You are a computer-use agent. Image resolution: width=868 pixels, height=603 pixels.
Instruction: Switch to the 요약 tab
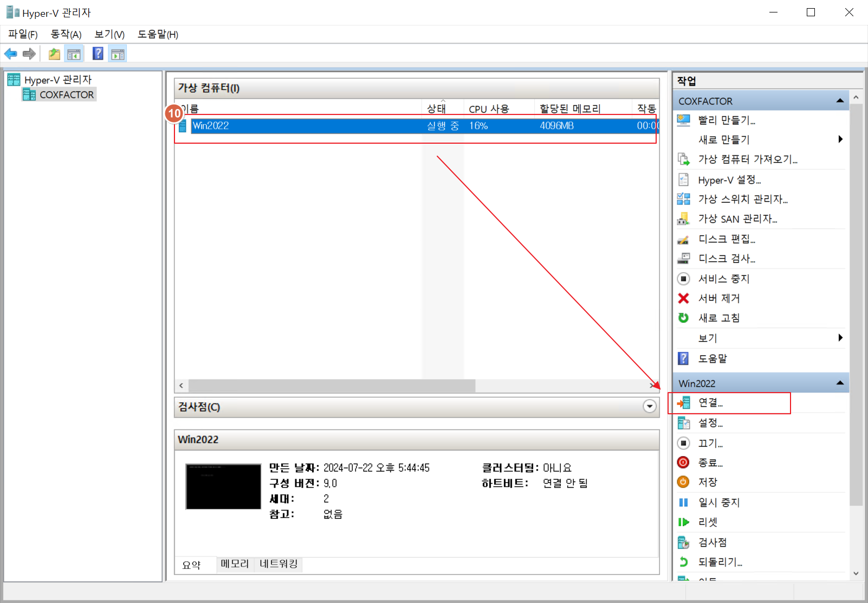click(x=191, y=565)
